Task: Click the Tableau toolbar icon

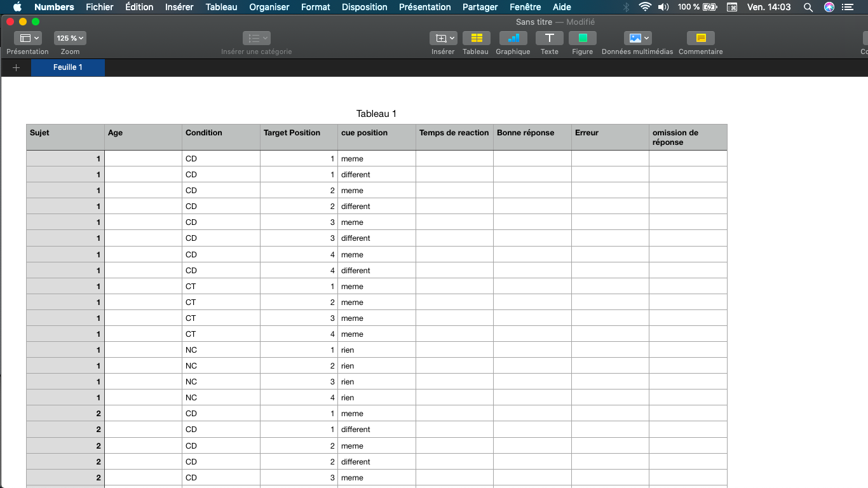Action: click(476, 38)
